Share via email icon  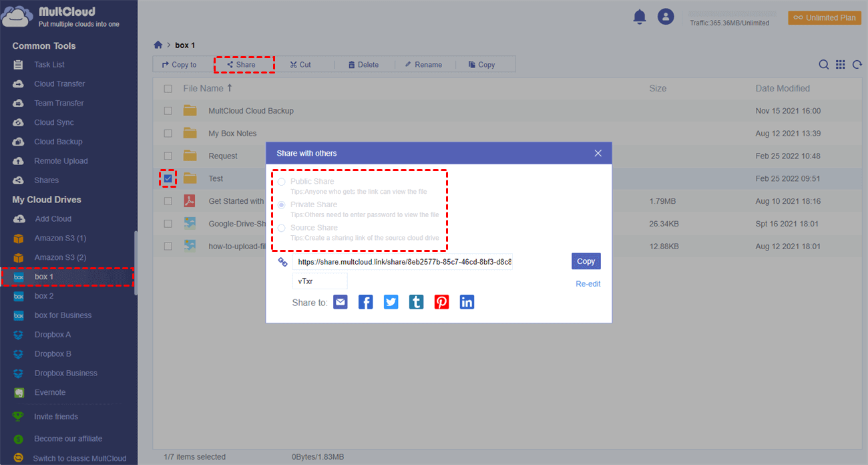click(341, 302)
